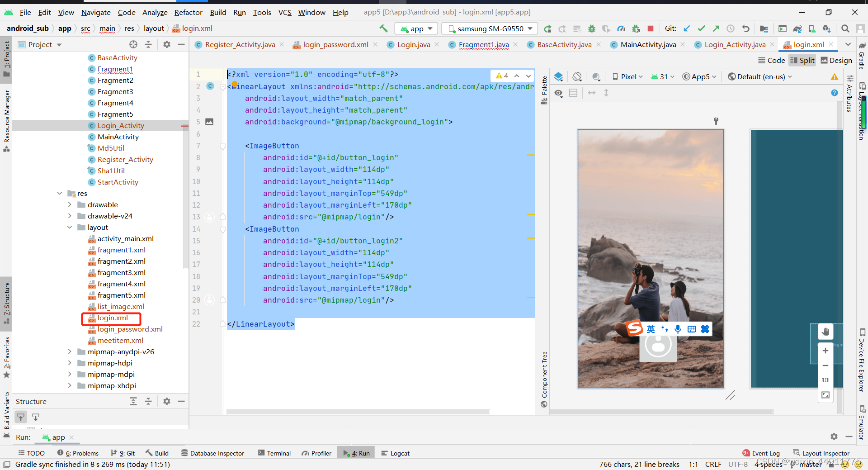The image size is (868, 470).
Task: Push commits with Git arrow icon
Action: pos(716,28)
